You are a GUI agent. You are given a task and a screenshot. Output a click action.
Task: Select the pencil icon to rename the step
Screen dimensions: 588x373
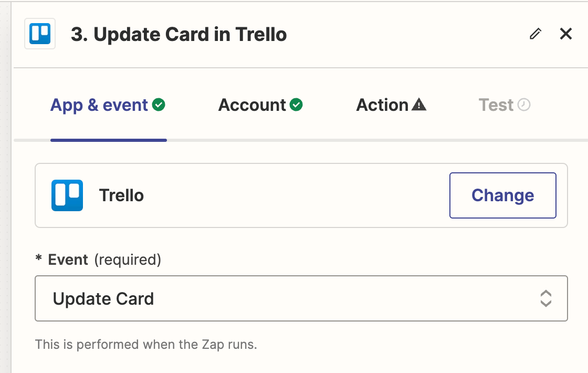click(x=535, y=34)
